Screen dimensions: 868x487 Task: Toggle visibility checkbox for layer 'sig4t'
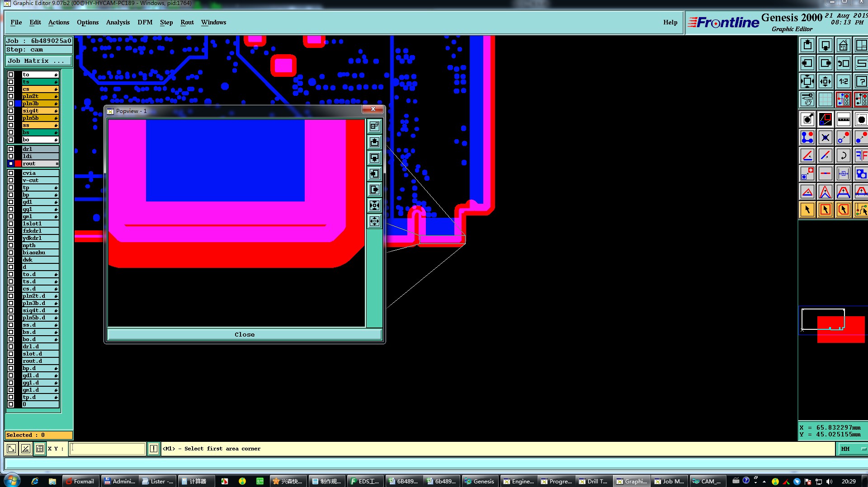point(11,111)
